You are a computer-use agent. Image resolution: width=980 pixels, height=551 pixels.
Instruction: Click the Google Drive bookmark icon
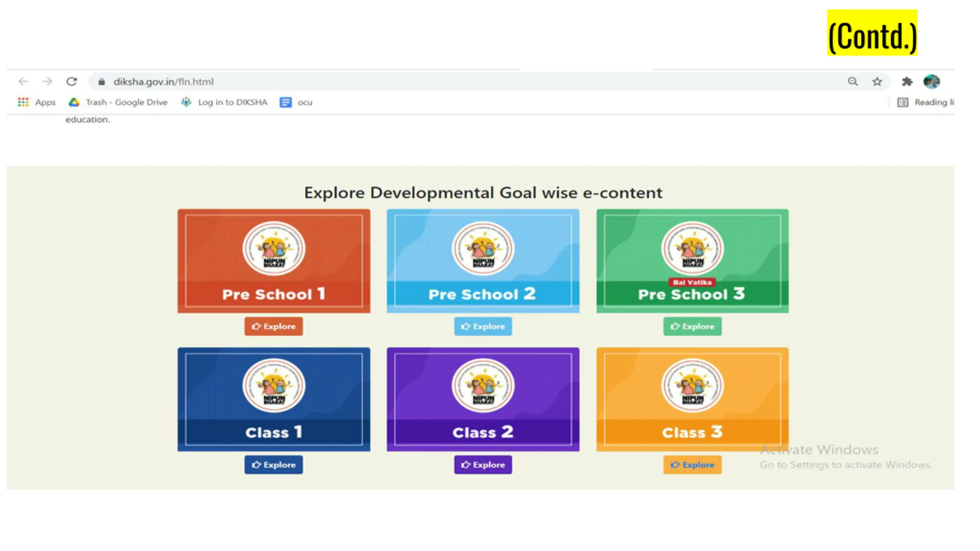pos(74,102)
